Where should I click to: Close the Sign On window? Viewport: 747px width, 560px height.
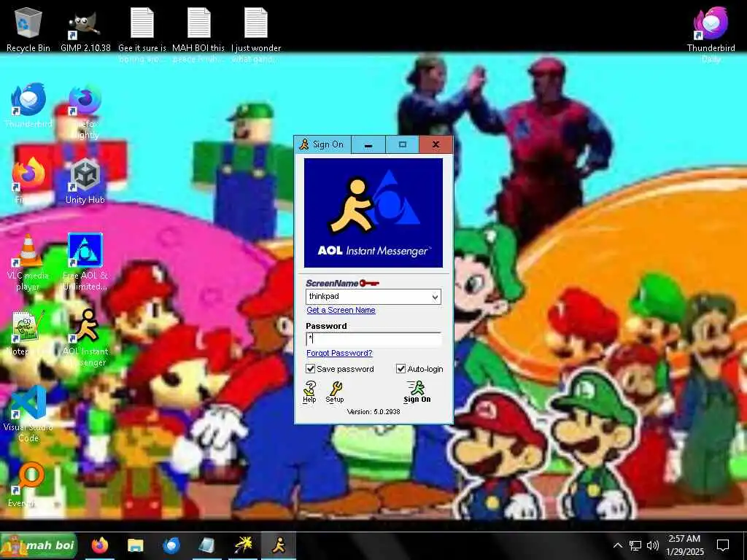pos(436,145)
